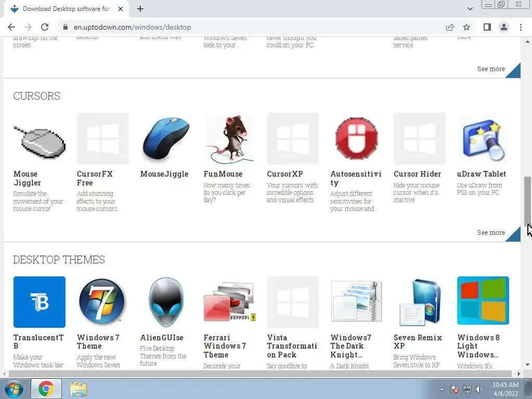This screenshot has height=399, width=532.
Task: Open a new tab with plus button
Action: coord(140,9)
